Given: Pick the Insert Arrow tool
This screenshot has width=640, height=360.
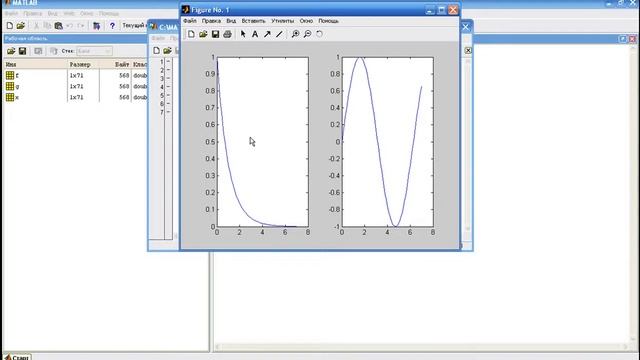Looking at the screenshot, I should [x=267, y=34].
